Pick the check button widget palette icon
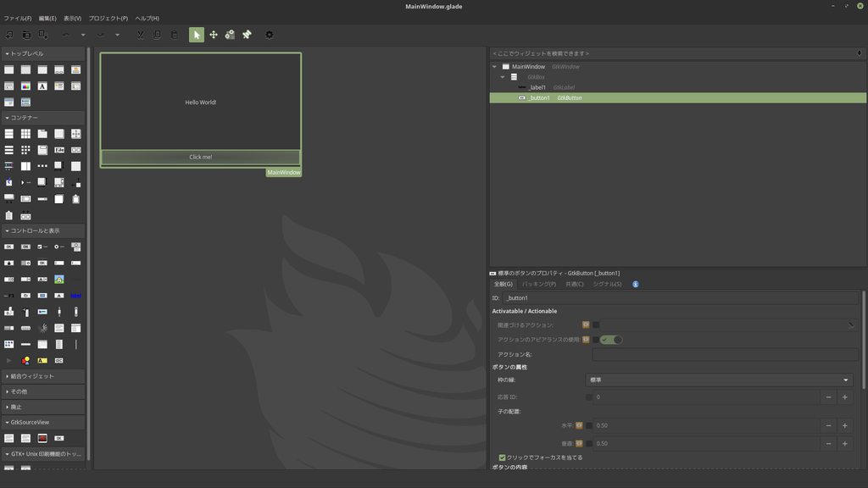 point(42,247)
